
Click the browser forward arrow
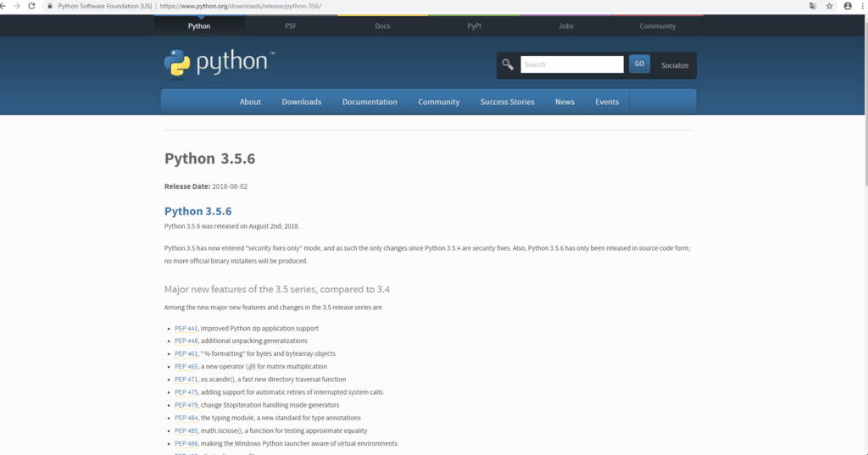pos(17,6)
